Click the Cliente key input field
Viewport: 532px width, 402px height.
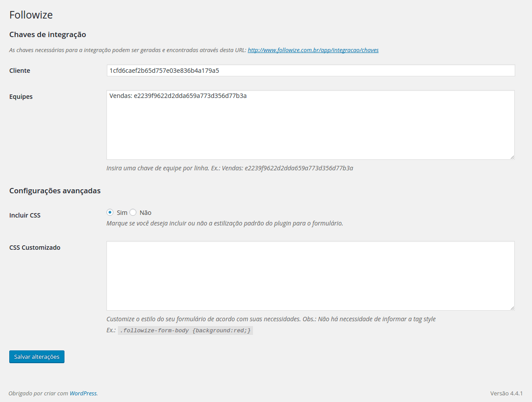click(310, 71)
